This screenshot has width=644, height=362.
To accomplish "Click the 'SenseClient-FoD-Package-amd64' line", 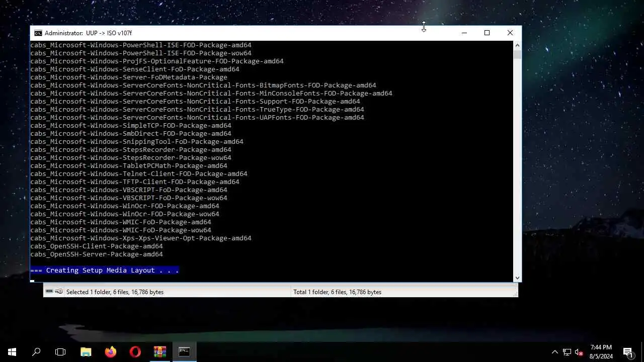I will tap(135, 69).
